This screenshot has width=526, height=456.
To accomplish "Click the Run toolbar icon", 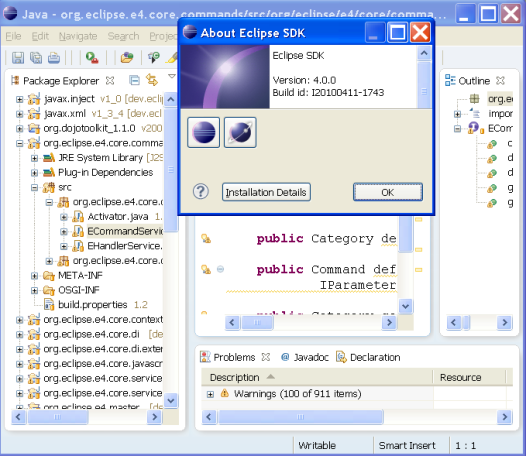I will 92,58.
